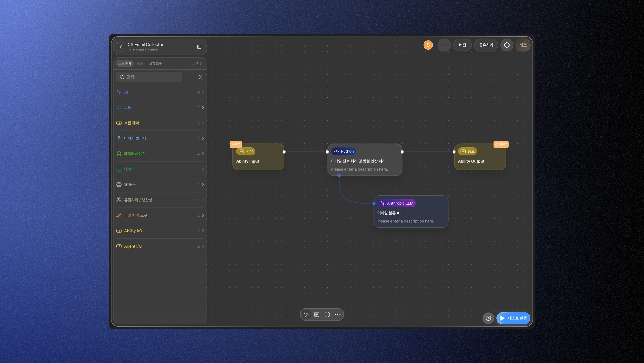Collapse all categories with the arrows icon
Viewport: 644px width, 363px height.
point(200,77)
